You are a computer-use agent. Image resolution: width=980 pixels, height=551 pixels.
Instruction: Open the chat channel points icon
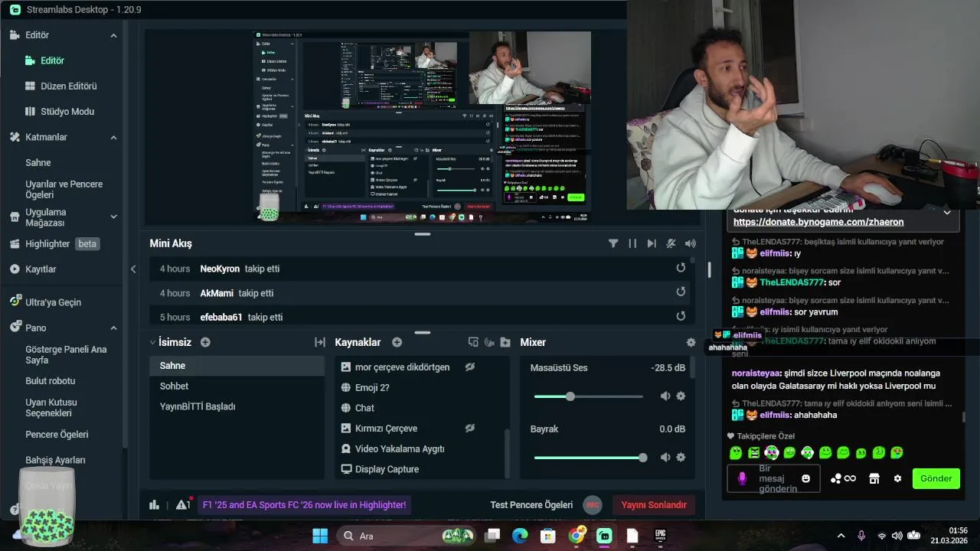click(x=842, y=478)
